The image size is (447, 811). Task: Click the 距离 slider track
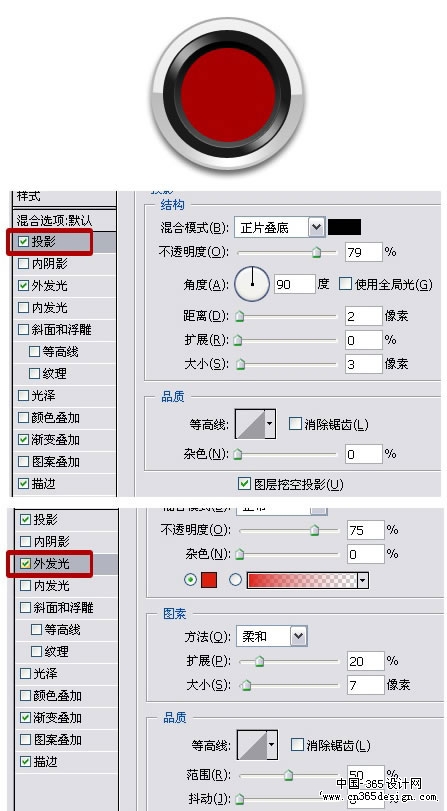point(287,316)
